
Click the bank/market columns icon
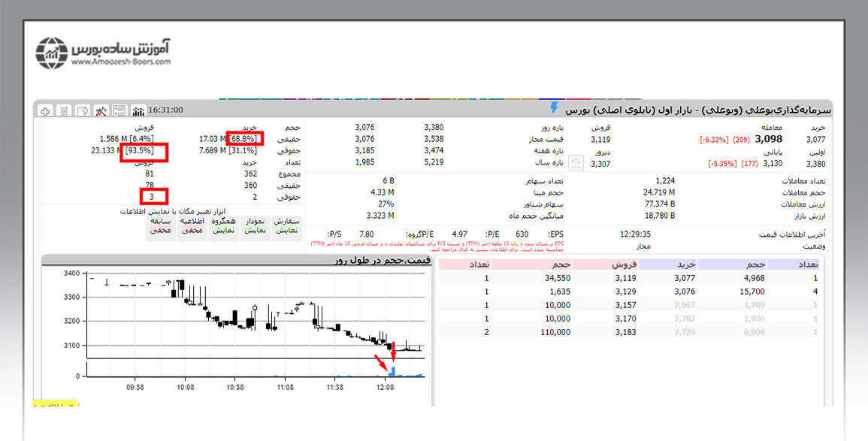[138, 111]
